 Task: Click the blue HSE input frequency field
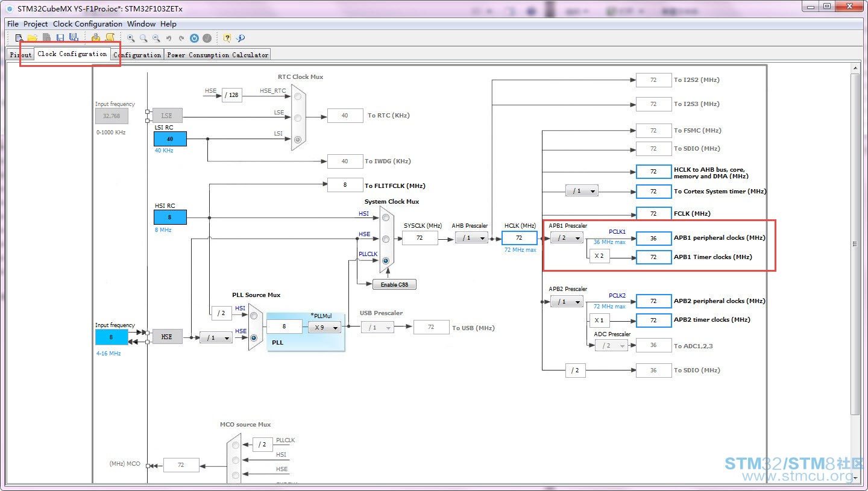(x=112, y=337)
